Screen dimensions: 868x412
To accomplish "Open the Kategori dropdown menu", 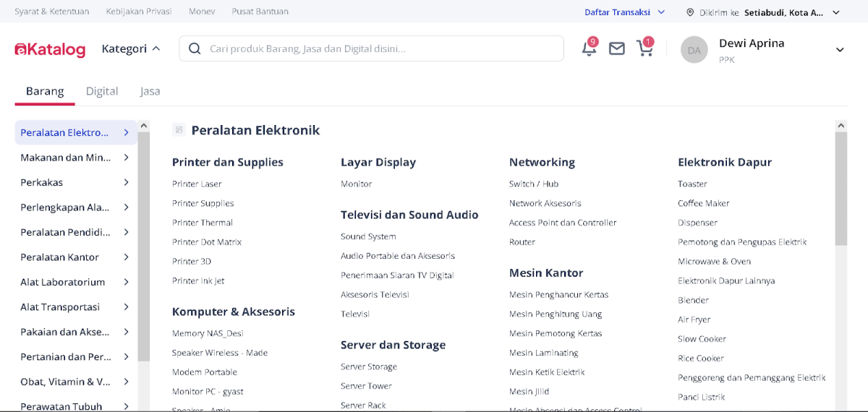I will click(x=131, y=48).
